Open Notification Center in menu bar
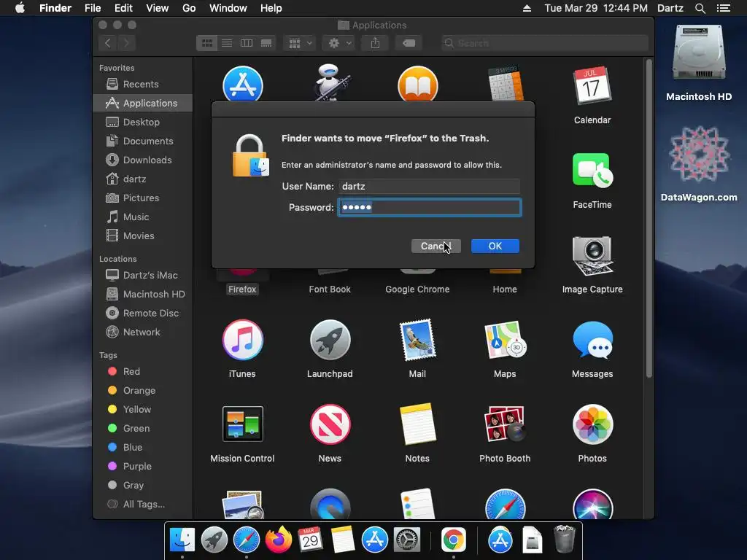 coord(724,8)
